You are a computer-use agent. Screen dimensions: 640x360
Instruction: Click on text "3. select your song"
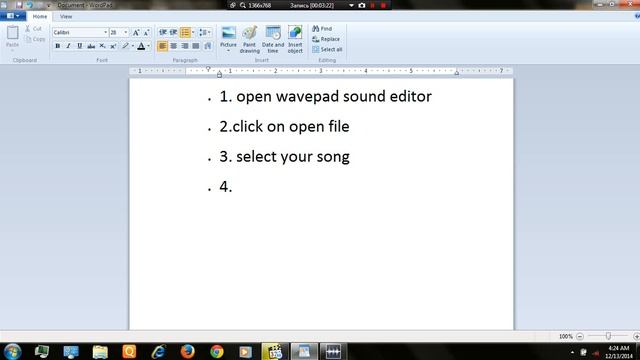coord(284,157)
